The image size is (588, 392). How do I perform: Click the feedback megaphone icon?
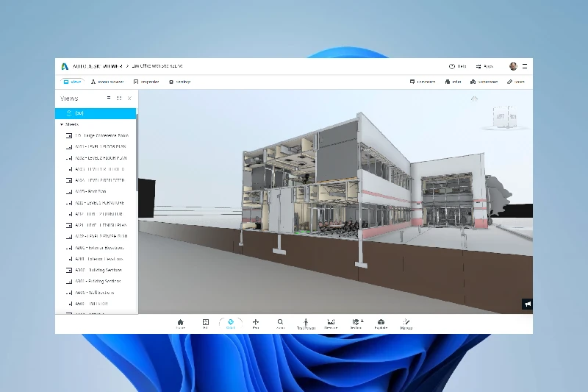(528, 304)
